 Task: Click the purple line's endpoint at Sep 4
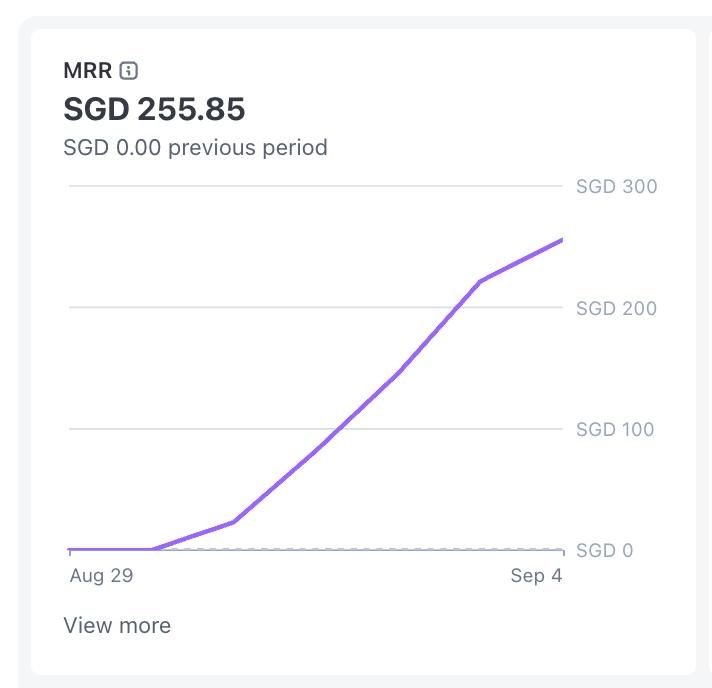[x=562, y=240]
